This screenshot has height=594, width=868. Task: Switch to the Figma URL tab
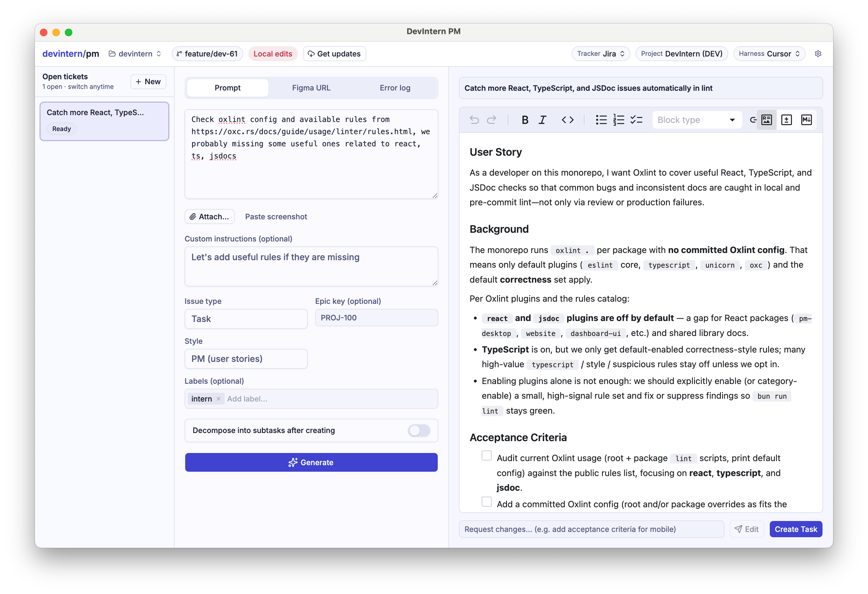point(311,88)
